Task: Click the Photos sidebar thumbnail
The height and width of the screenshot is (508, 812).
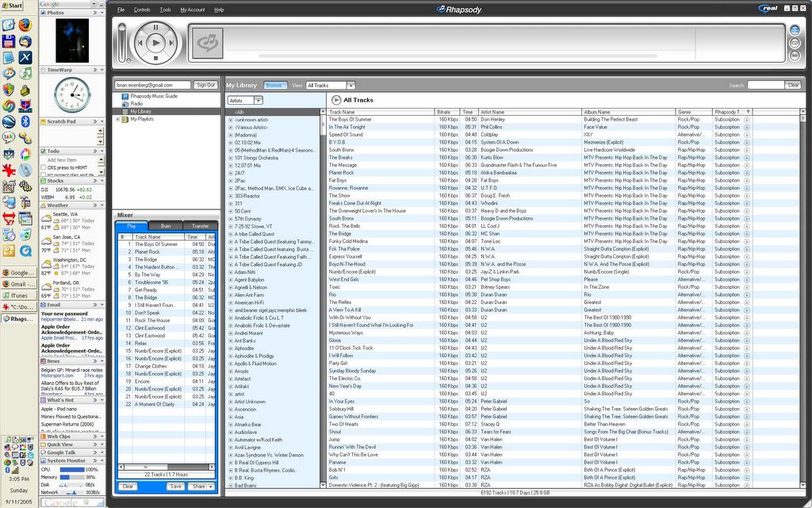Action: point(72,40)
